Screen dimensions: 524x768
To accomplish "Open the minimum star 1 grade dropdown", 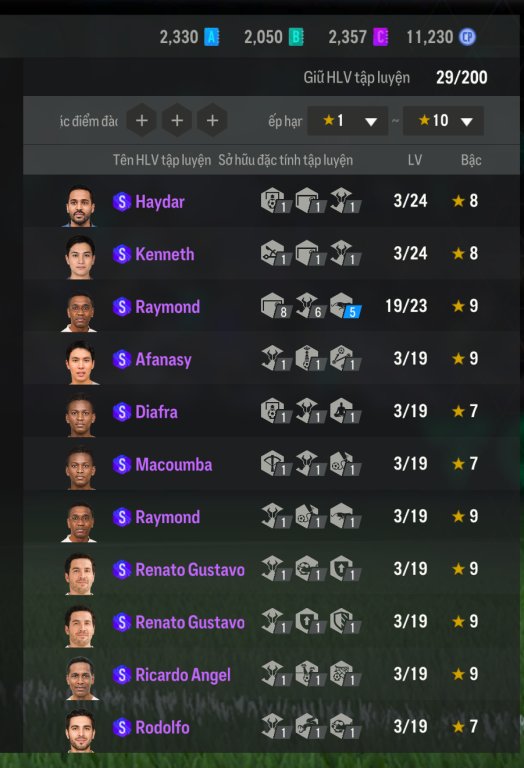I will pyautogui.click(x=348, y=120).
